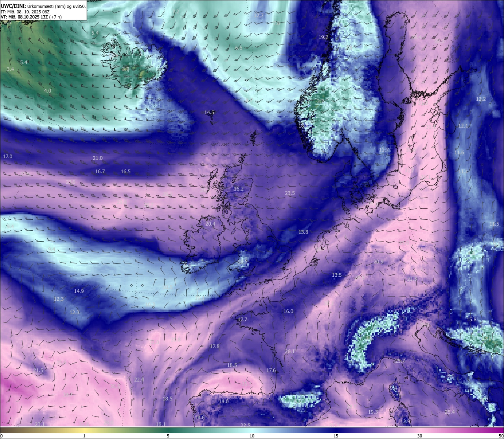The image size is (504, 439).
Task: Click the 13.8 value near the Dutch coast
Action: 303,232
